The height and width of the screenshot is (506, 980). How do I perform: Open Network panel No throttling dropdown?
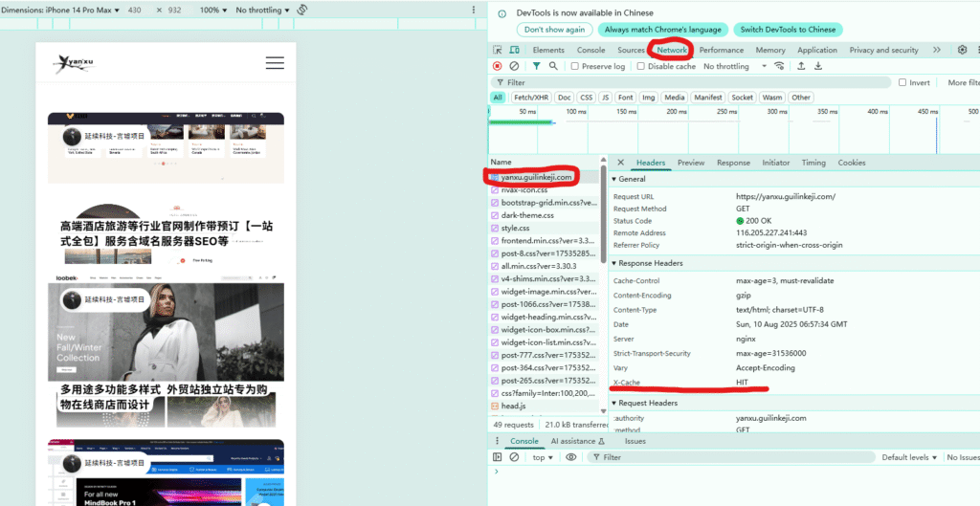coord(735,66)
